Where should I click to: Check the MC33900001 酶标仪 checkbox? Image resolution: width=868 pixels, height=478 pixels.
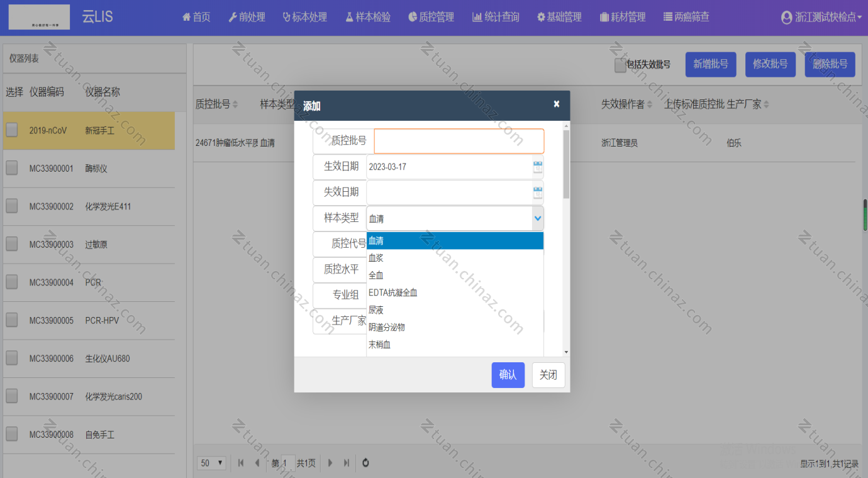tap(12, 168)
